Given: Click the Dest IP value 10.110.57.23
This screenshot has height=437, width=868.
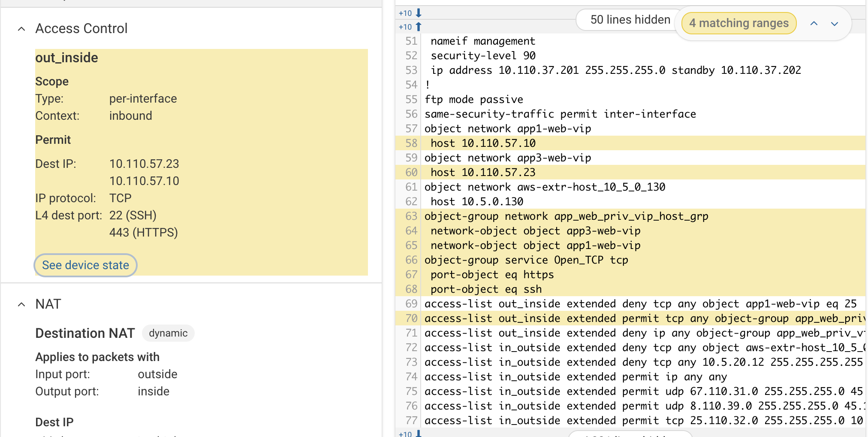Looking at the screenshot, I should (x=144, y=164).
